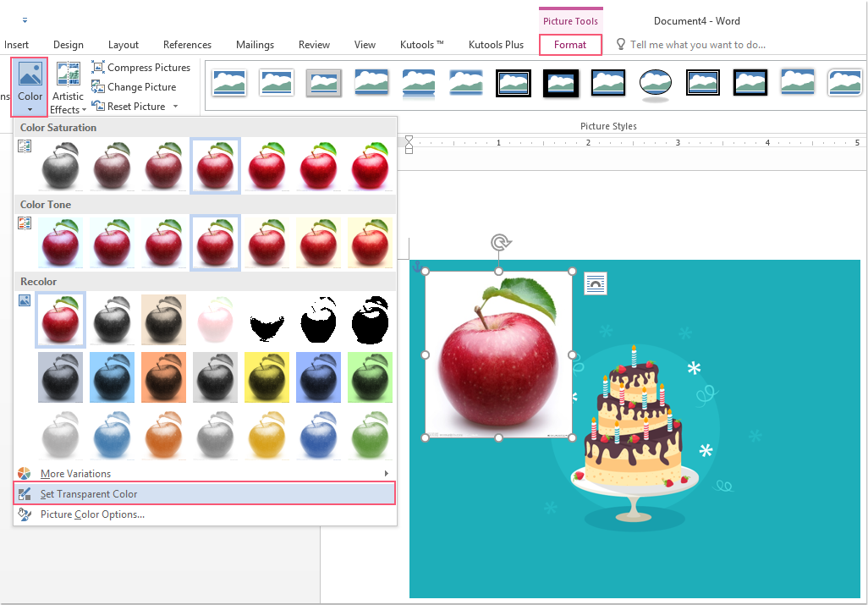This screenshot has height=605, width=868.
Task: Open the Artistic Effects dropdown arrow
Action: [85, 108]
